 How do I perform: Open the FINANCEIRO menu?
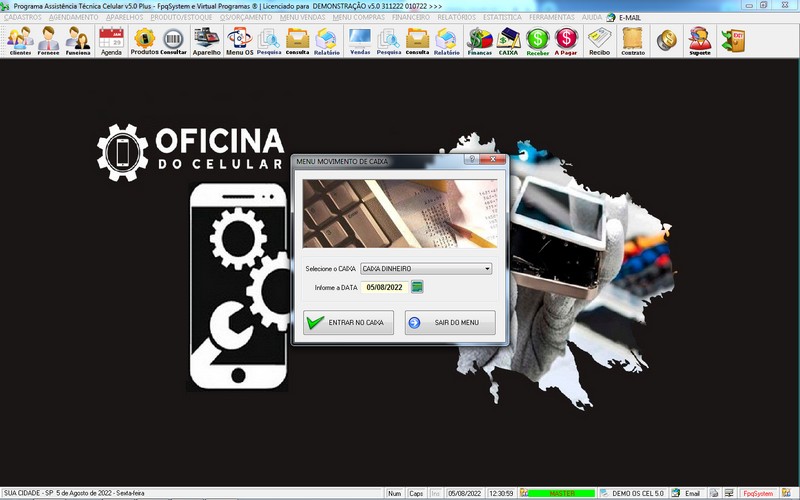click(411, 17)
